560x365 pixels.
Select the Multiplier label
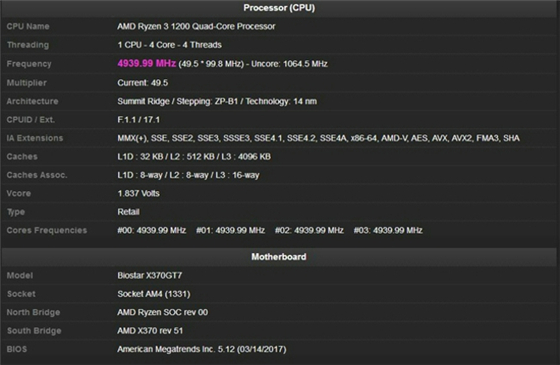click(x=26, y=83)
